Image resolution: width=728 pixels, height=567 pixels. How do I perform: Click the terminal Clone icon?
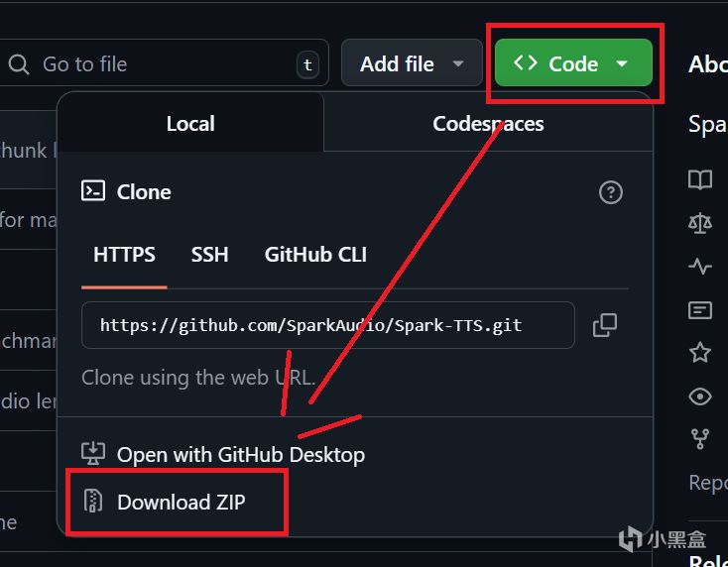93,190
